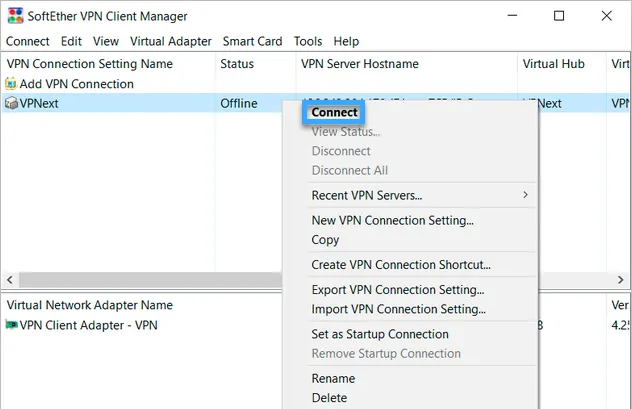This screenshot has width=632, height=409.
Task: Open the Help menu
Action: pyautogui.click(x=346, y=41)
